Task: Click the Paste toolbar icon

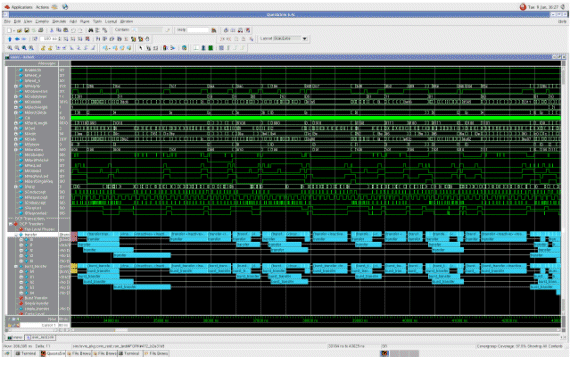Action: coord(66,30)
